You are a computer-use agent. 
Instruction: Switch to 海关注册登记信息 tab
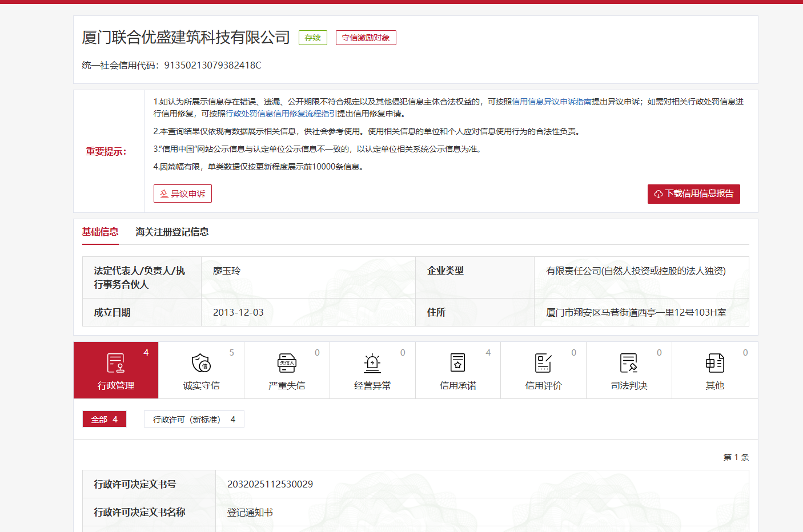(172, 232)
